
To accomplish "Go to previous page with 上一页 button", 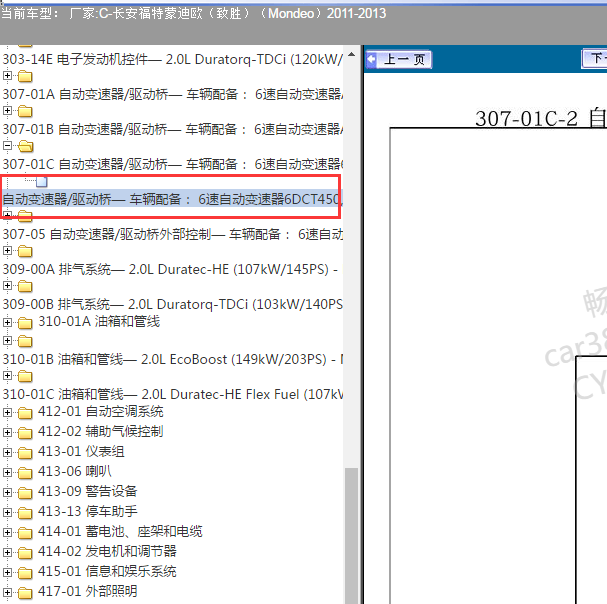I will tap(399, 60).
